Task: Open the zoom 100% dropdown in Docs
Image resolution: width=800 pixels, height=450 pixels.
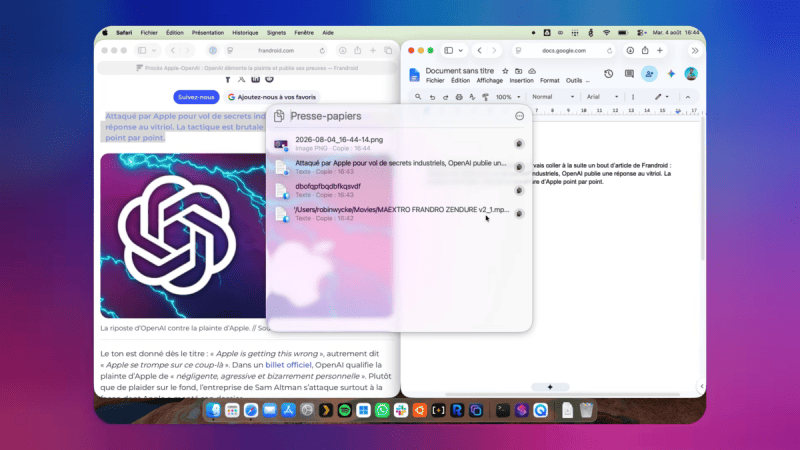Action: (x=508, y=97)
